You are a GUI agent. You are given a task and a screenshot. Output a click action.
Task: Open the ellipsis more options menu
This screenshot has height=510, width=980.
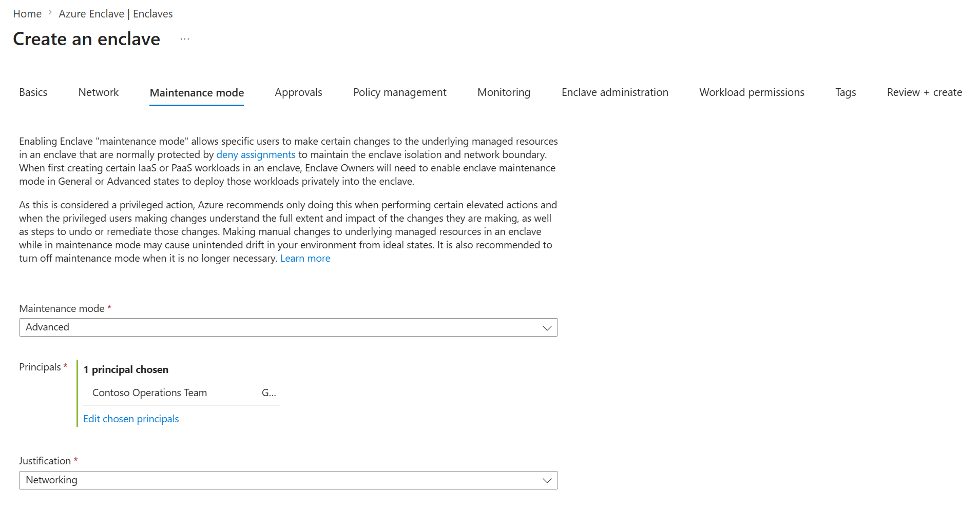click(185, 40)
